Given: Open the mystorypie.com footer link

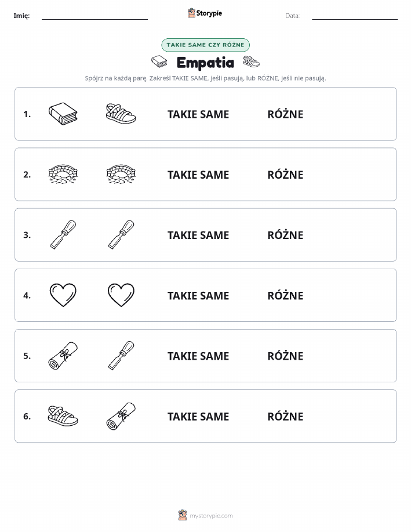Looking at the screenshot, I should click(x=205, y=515).
